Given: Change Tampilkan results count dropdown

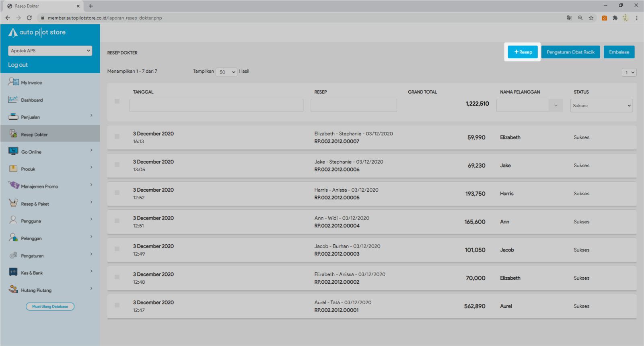Looking at the screenshot, I should coord(226,72).
